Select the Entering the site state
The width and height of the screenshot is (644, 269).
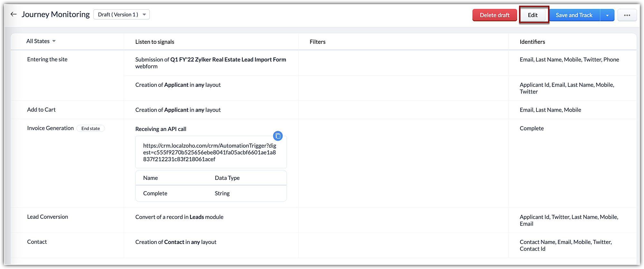pyautogui.click(x=47, y=59)
